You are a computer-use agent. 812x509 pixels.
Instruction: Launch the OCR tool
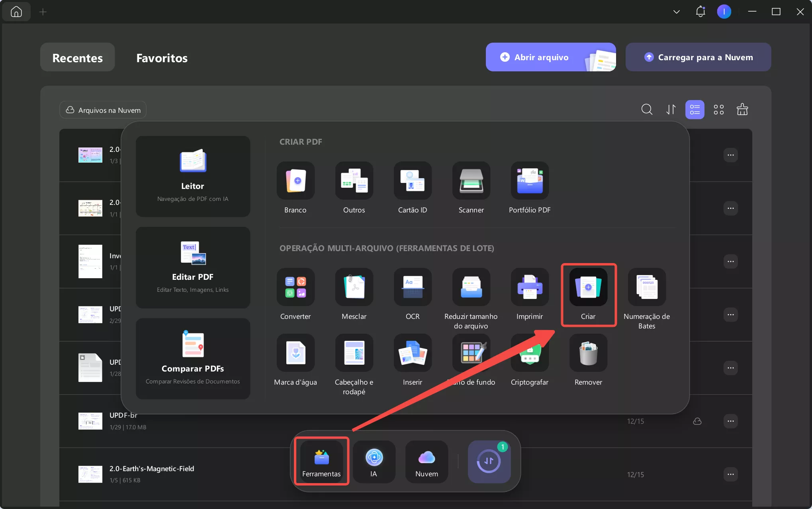coord(412,287)
